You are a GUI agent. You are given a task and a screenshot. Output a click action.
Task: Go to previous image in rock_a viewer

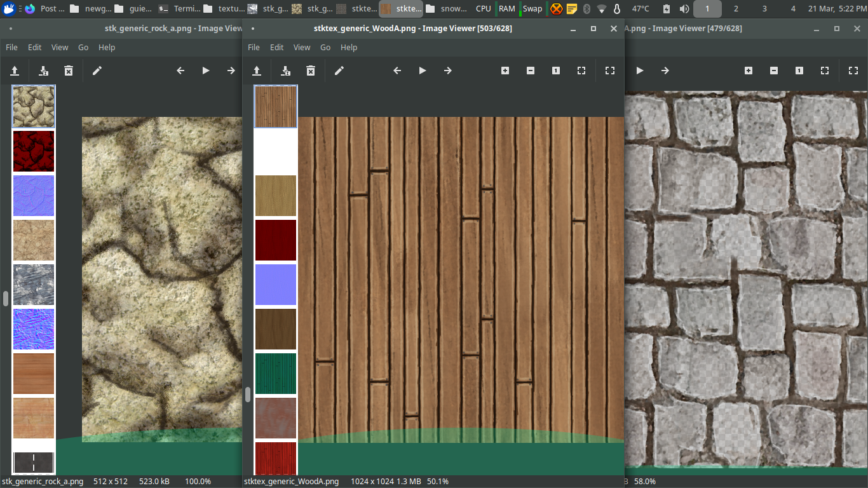(180, 71)
